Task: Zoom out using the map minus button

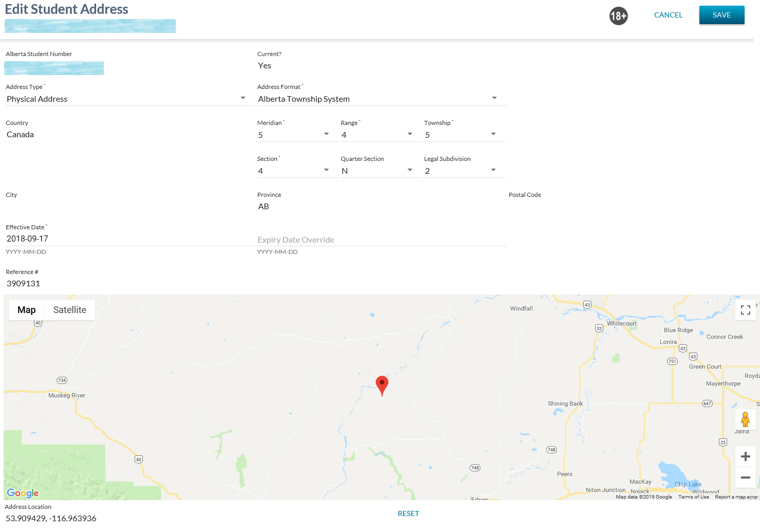Action: pos(745,478)
